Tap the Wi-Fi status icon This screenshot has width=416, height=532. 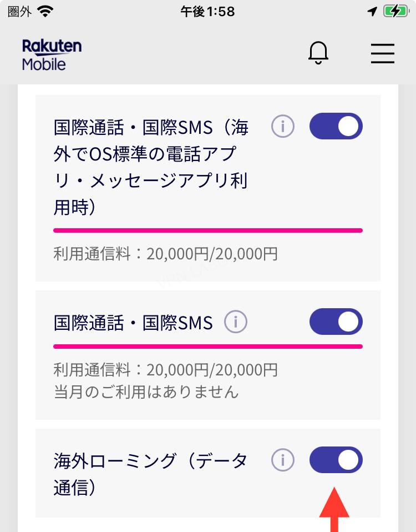[46, 11]
